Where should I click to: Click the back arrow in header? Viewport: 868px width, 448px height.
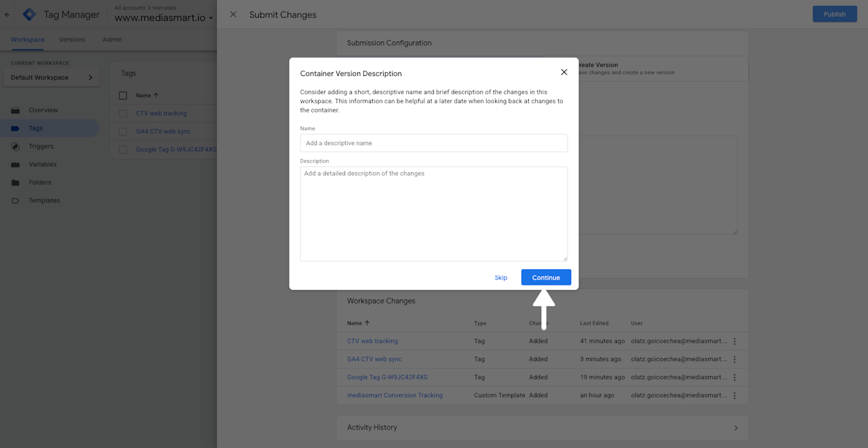click(7, 14)
